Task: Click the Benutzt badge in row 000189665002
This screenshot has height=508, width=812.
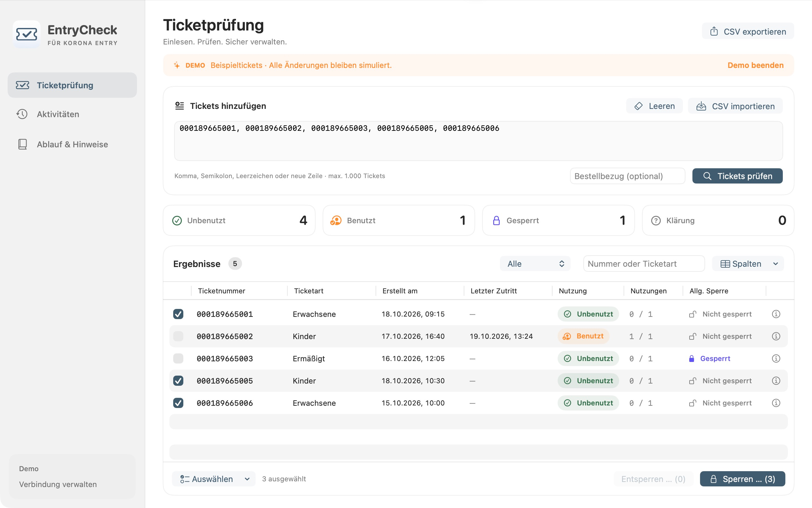Action: click(583, 336)
